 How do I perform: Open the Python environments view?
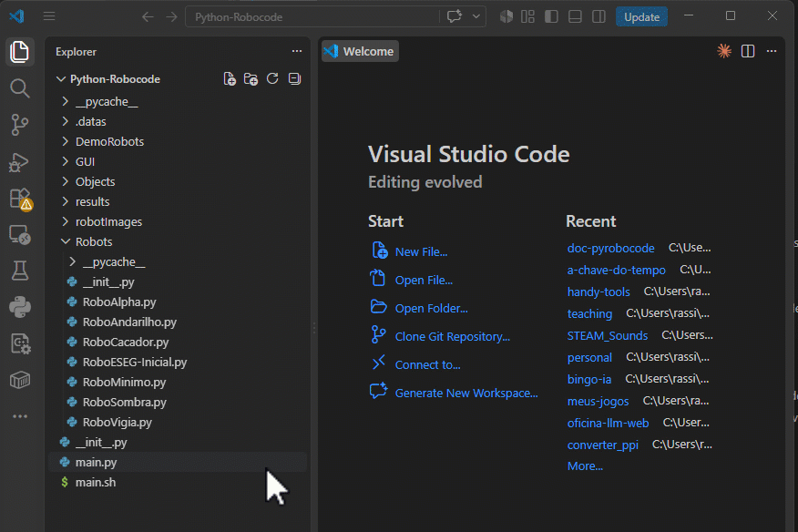pos(20,307)
